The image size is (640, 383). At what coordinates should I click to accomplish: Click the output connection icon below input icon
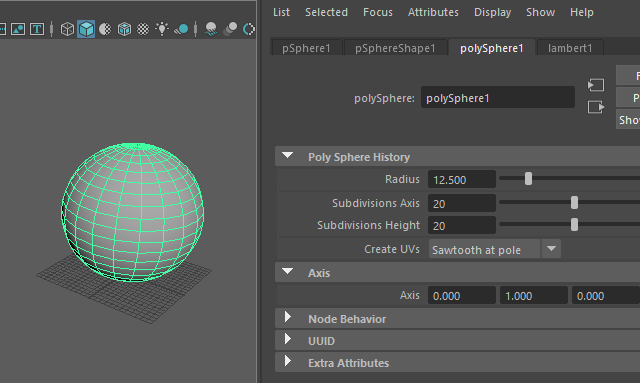coord(596,107)
